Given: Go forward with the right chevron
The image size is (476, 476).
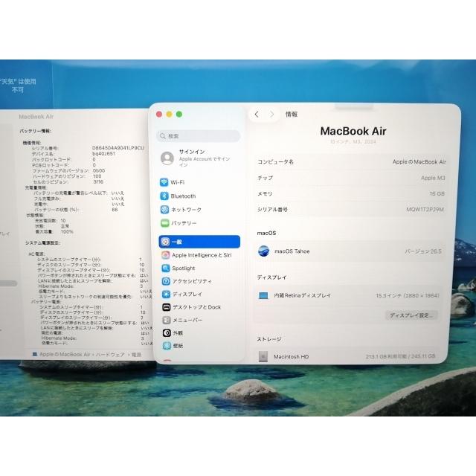Looking at the screenshot, I should (271, 115).
